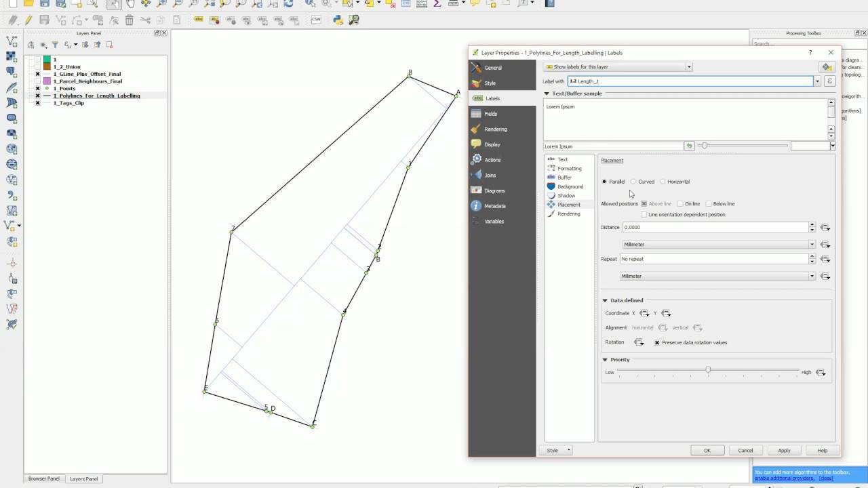Image resolution: width=868 pixels, height=488 pixels.
Task: Click the Cancel button
Action: (745, 450)
